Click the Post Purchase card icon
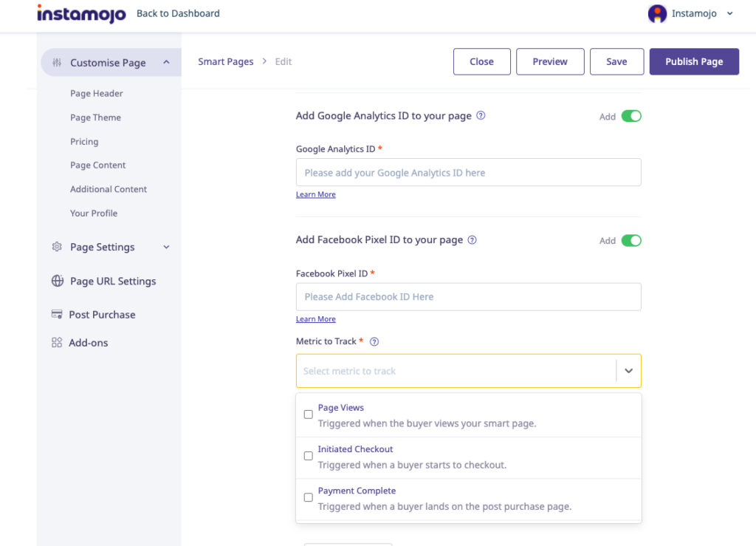Screen dimensions: 756x546 pos(57,315)
